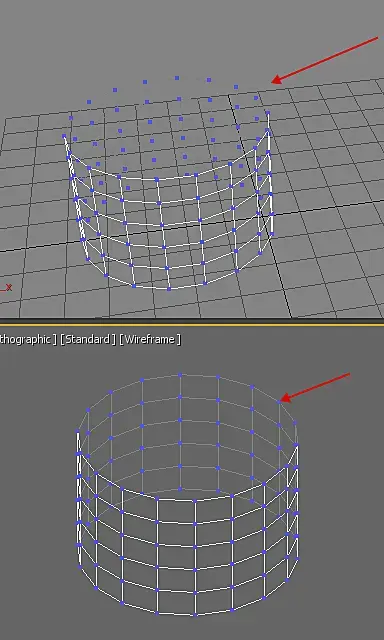Select top-right corner vertex of the upper half-cylinder

[268, 113]
